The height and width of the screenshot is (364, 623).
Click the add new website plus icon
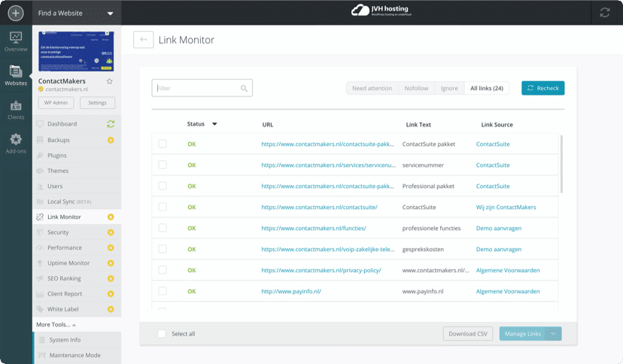(x=16, y=13)
